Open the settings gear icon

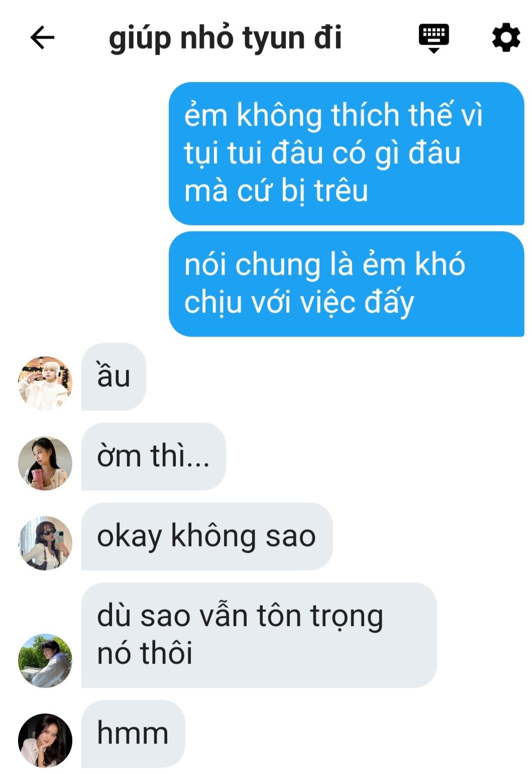pos(505,38)
